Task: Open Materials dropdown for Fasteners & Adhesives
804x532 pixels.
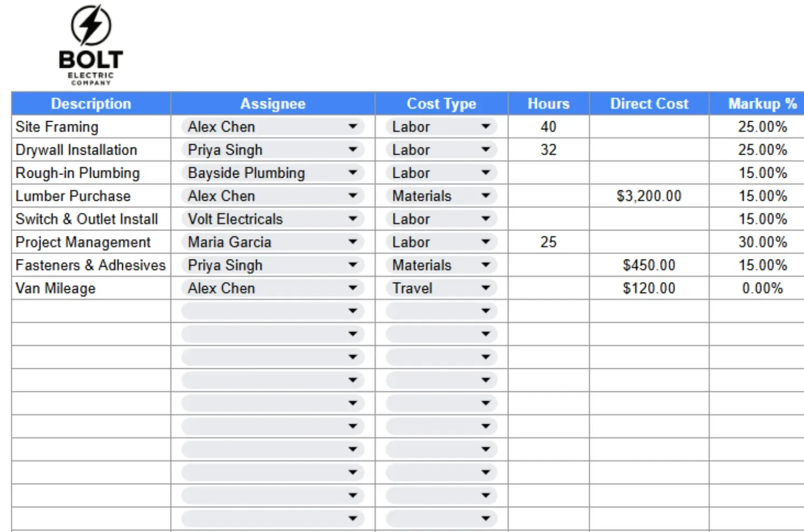Action: pos(485,265)
